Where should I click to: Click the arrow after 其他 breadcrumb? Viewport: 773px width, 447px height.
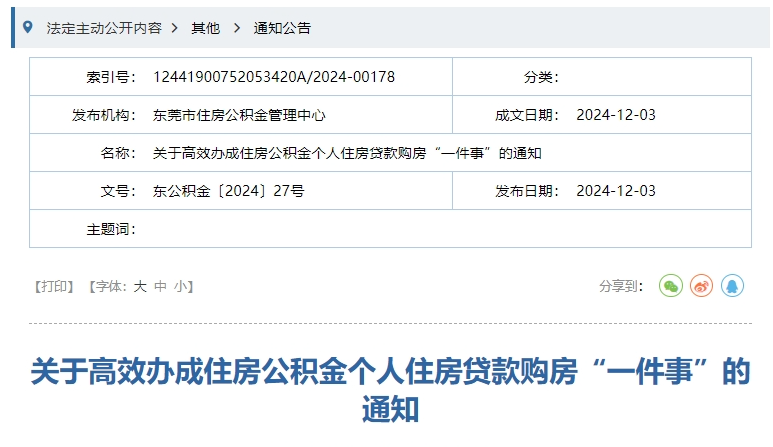pyautogui.click(x=237, y=28)
